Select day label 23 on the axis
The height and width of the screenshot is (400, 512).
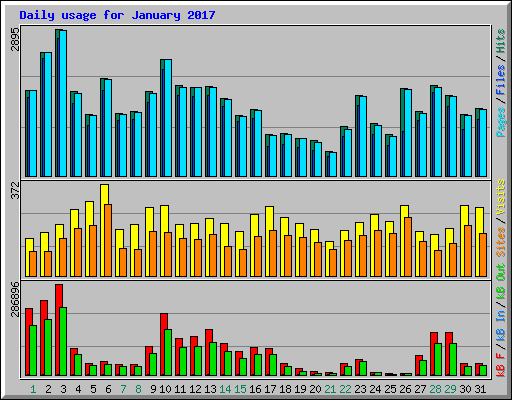[x=360, y=389]
